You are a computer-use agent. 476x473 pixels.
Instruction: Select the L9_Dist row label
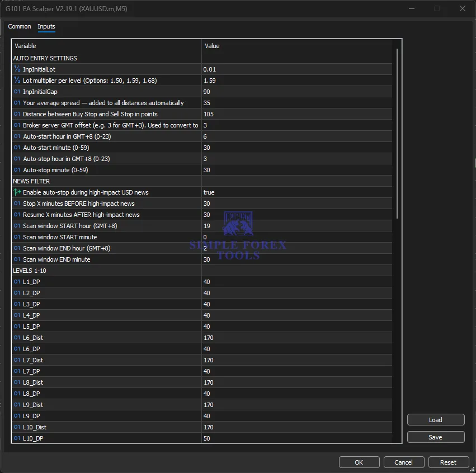(33, 405)
